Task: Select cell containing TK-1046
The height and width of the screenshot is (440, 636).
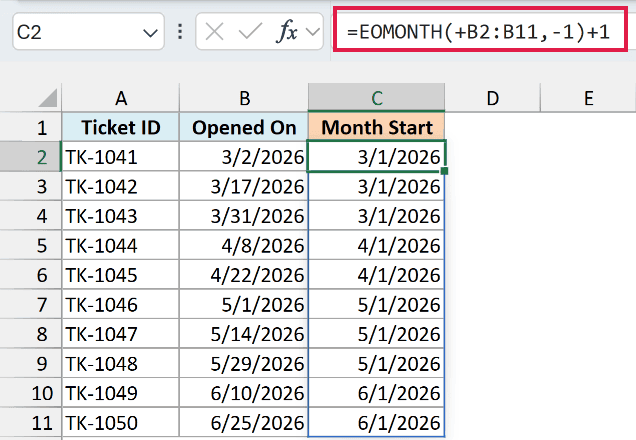Action: pos(120,304)
